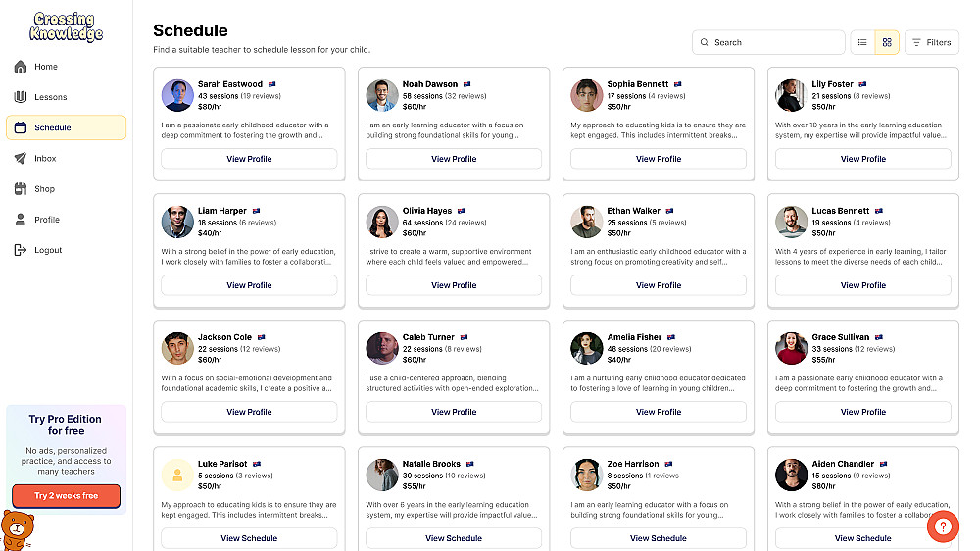Screen dimensions: 980x551
Task: Switch to grid view layout
Action: coord(887,42)
